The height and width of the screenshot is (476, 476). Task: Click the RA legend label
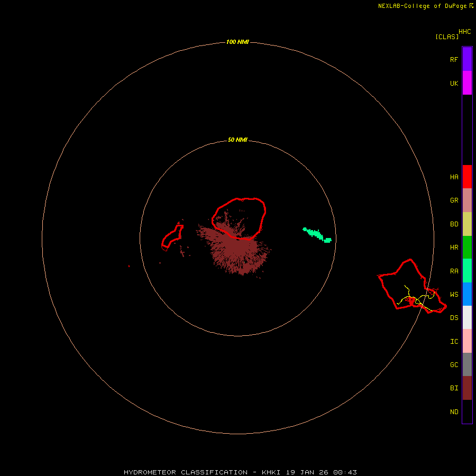tap(454, 271)
